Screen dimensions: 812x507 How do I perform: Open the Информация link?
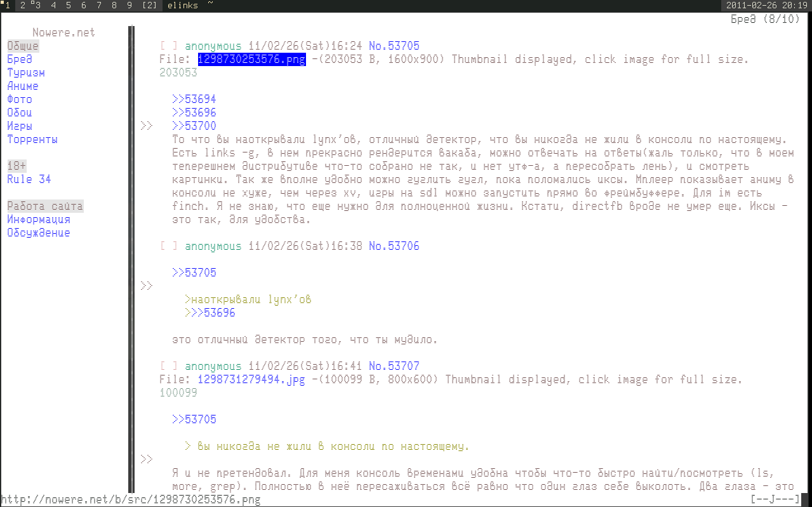click(39, 219)
